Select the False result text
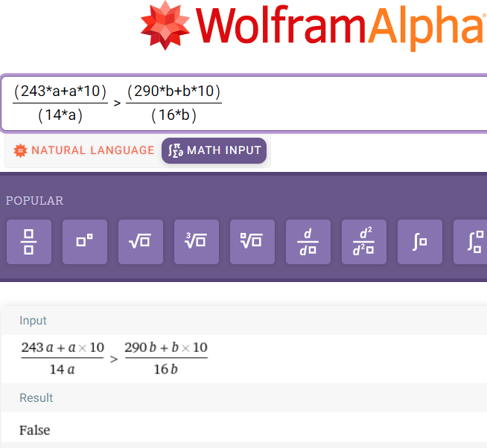Screen dimensions: 487x448 click(x=35, y=430)
